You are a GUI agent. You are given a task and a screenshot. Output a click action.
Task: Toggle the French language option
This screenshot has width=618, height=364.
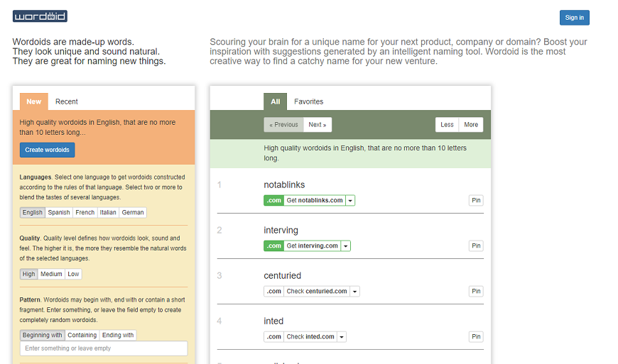[85, 212]
